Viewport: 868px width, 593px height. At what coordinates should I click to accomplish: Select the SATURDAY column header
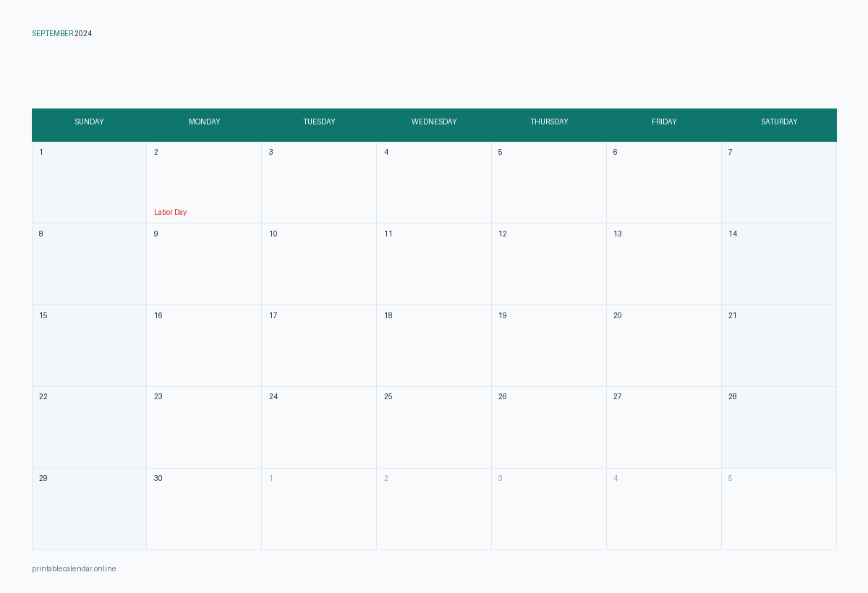[779, 121]
